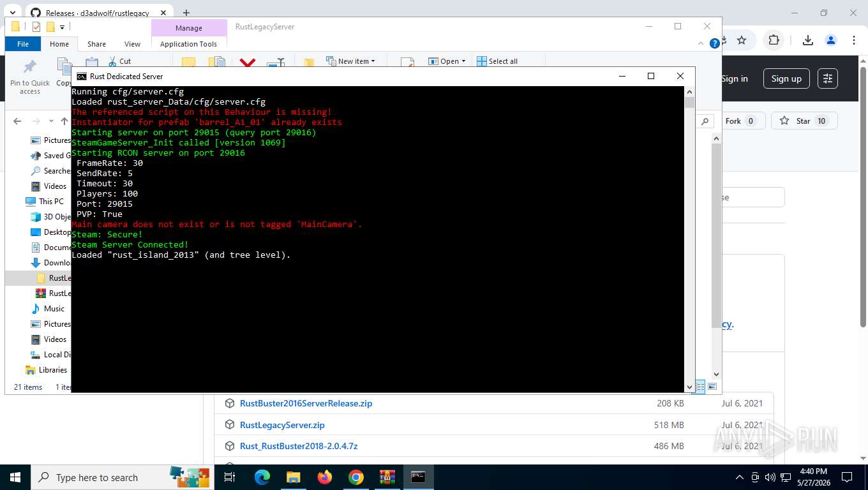Download Rust_RustBuster2018-2.0.4.7z link
The height and width of the screenshot is (490, 868).
(x=299, y=446)
